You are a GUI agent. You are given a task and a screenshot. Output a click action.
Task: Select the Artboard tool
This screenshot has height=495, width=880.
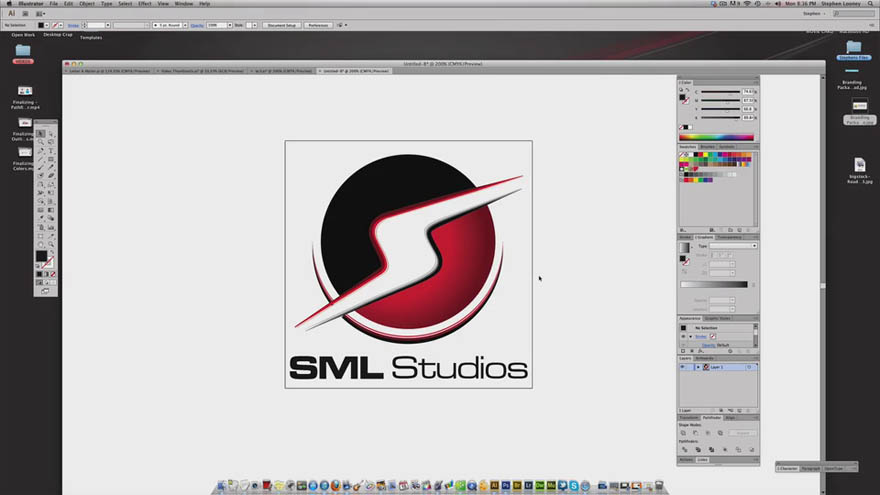(41, 235)
